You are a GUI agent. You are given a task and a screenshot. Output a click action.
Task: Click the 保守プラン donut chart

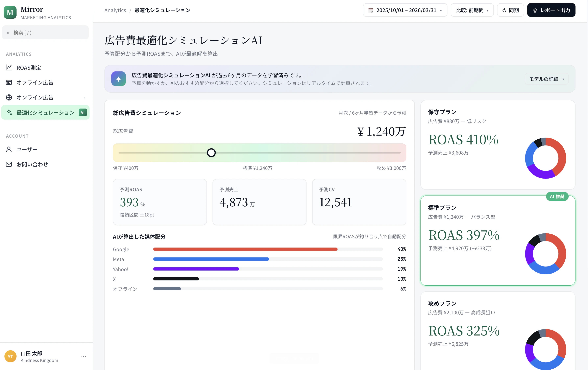545,158
